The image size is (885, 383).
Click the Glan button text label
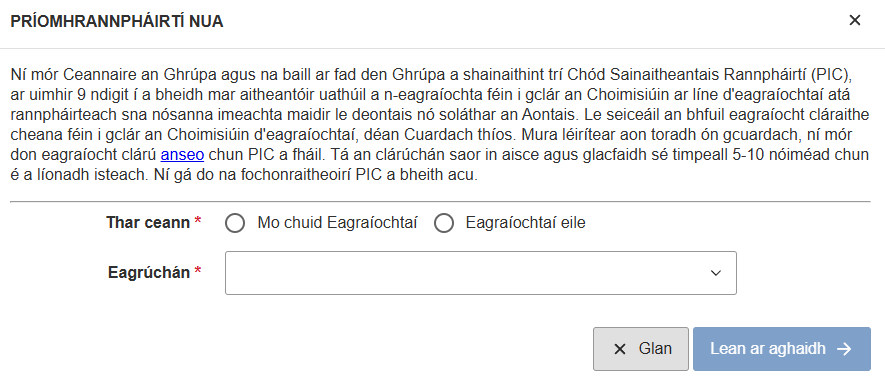point(655,349)
